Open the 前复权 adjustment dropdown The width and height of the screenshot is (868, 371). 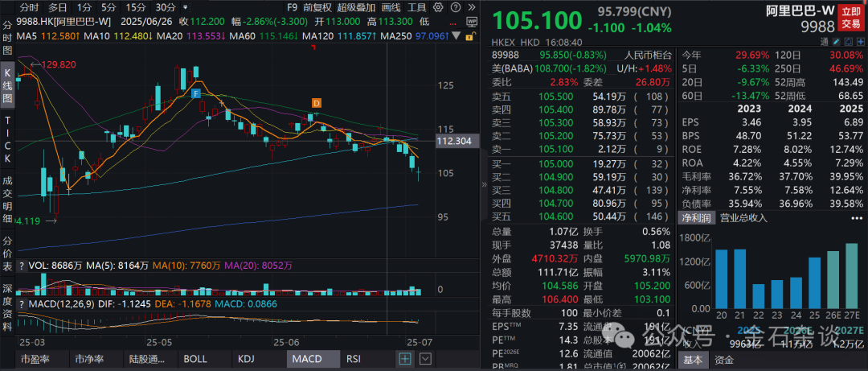tap(317, 7)
